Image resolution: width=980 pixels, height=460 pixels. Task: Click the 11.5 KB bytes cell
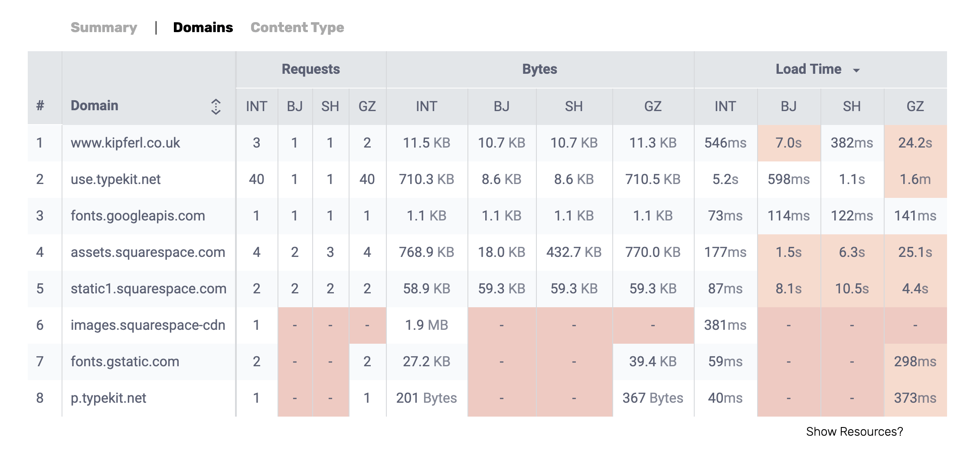[427, 143]
